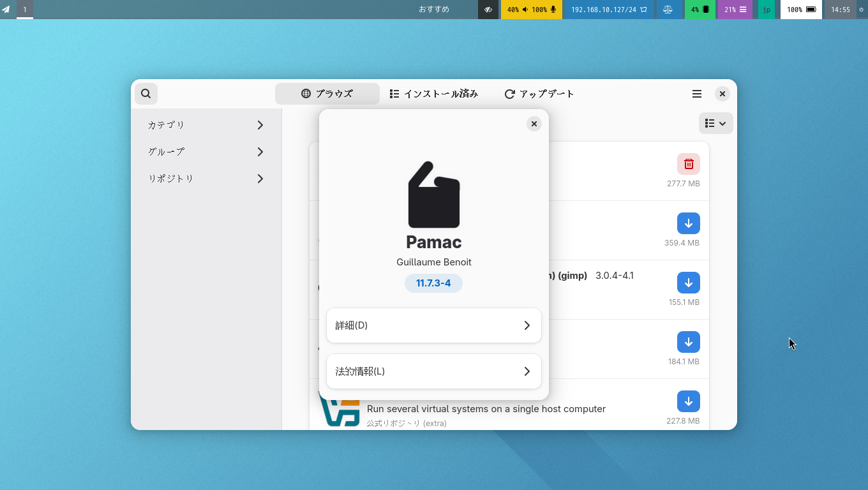This screenshot has height=490, width=868.
Task: Open the hamburger main menu in Pamac
Action: coord(697,94)
